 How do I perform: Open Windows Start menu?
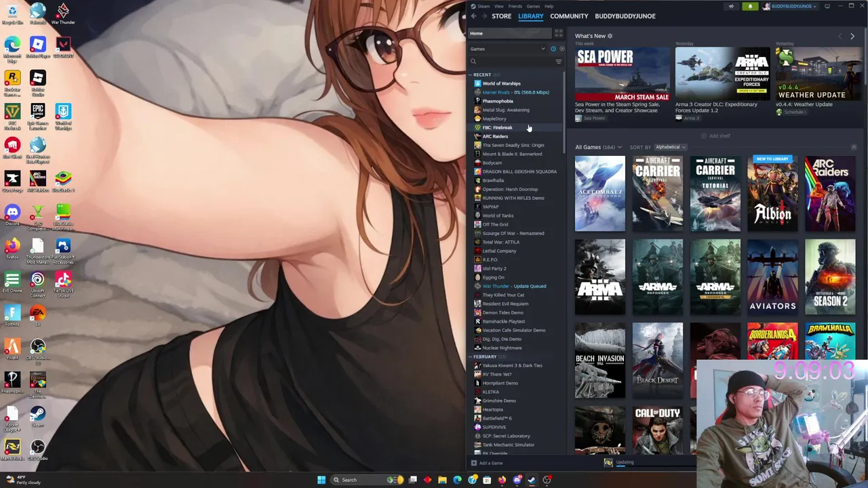point(321,480)
